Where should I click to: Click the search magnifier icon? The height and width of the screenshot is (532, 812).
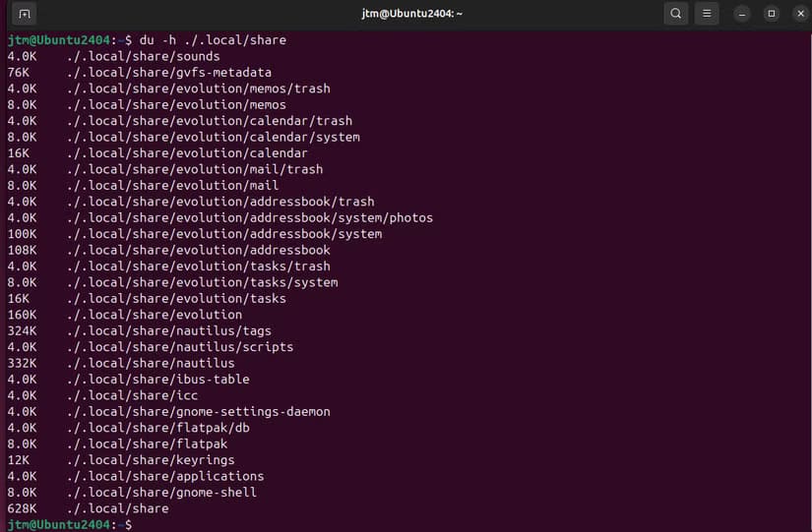click(x=675, y=14)
